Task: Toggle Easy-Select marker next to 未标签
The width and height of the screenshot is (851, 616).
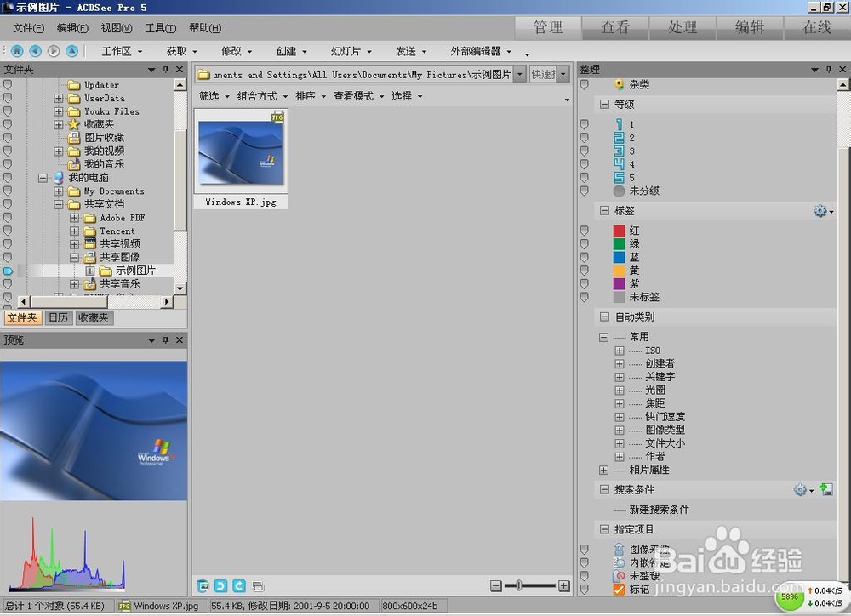Action: [584, 297]
